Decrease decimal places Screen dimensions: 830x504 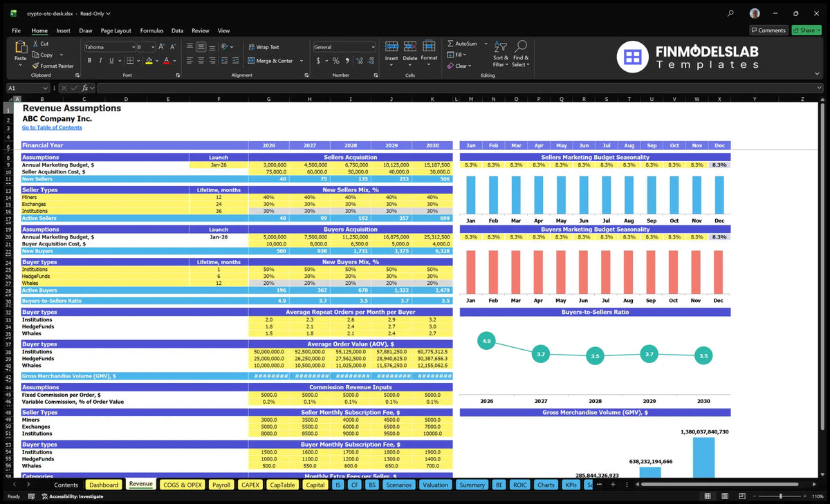coord(371,61)
